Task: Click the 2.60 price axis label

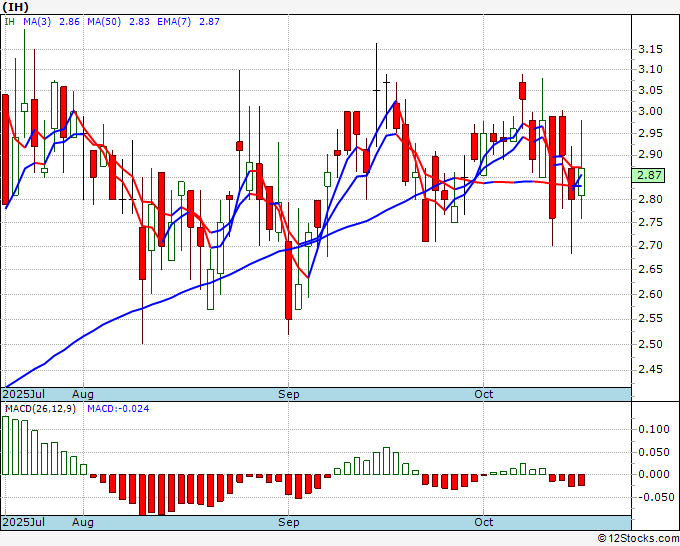Action: click(651, 294)
